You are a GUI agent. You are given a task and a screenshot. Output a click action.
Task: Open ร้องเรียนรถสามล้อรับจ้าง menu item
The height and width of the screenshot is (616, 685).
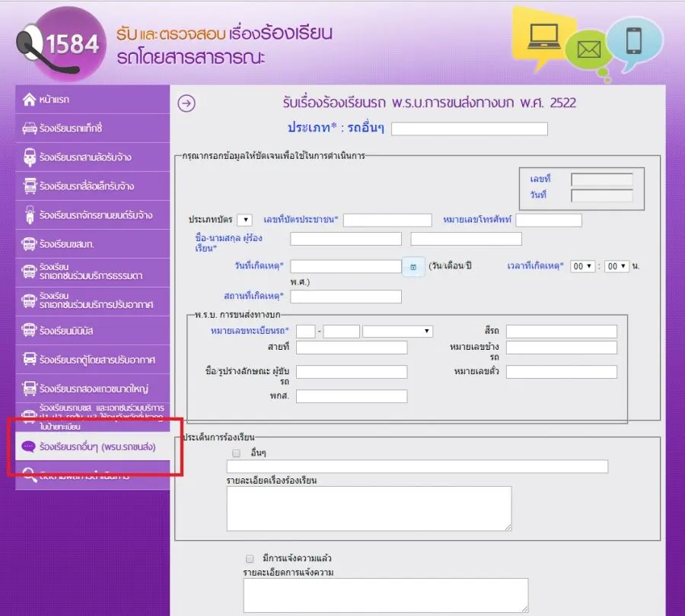[x=84, y=157]
